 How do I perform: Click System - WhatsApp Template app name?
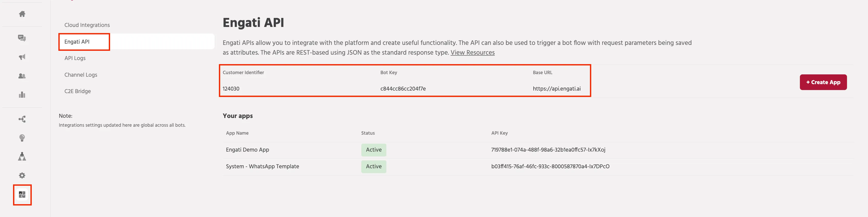[262, 166]
